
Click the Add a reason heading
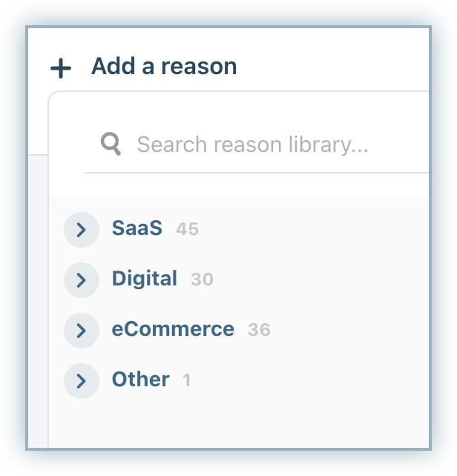tap(164, 67)
